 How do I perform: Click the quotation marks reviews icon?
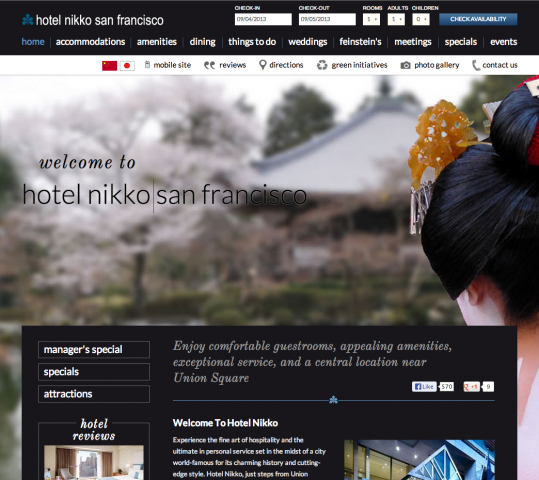click(209, 65)
